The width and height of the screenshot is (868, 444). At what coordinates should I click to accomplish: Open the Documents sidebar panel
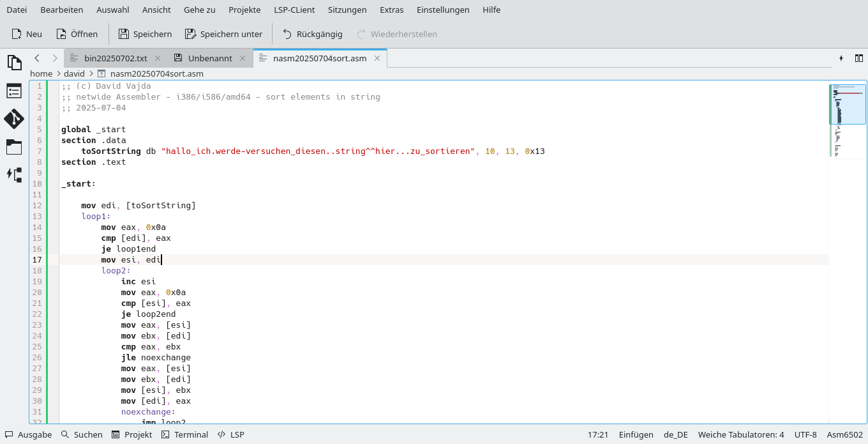[x=14, y=63]
